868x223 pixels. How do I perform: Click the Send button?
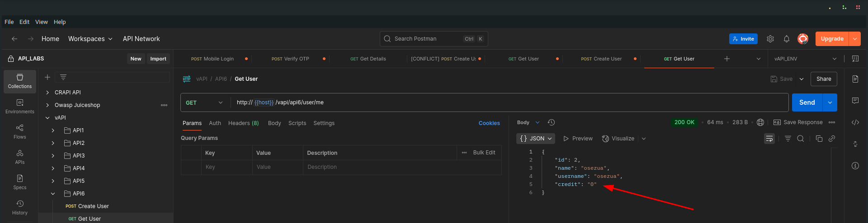click(807, 102)
